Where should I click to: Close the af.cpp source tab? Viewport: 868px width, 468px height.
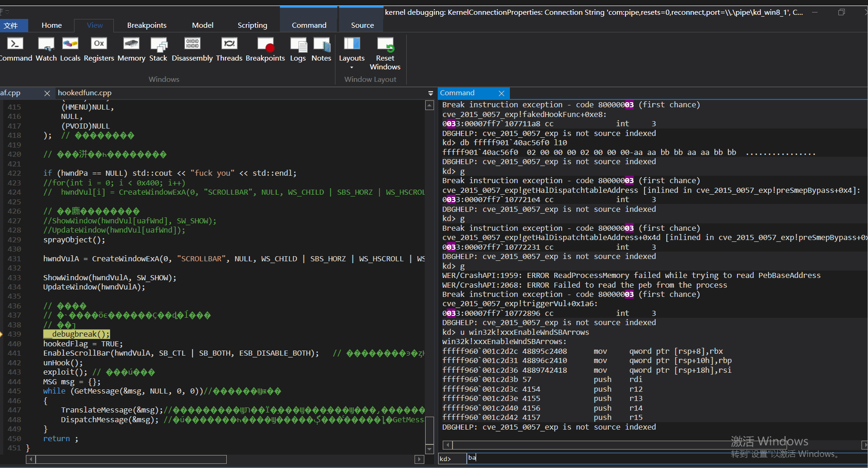(x=47, y=93)
